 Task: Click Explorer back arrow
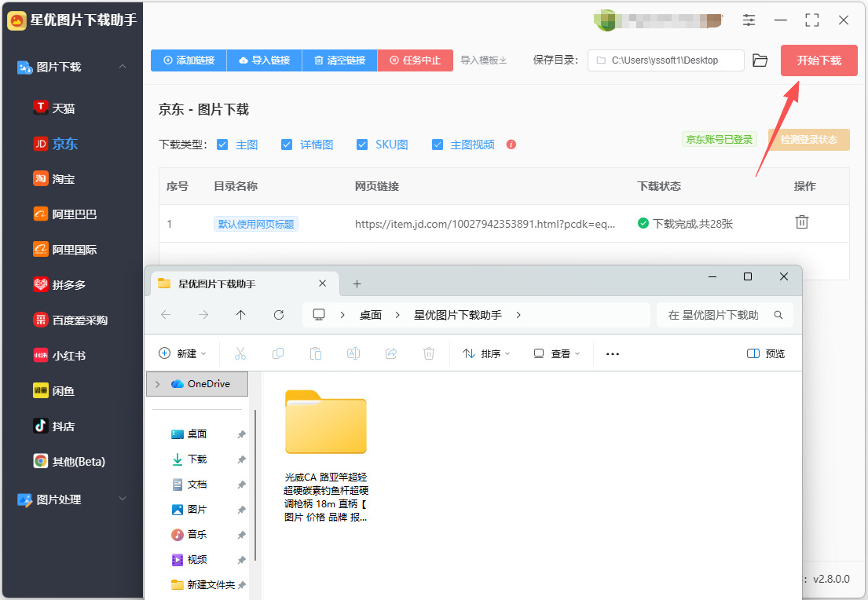tap(166, 315)
